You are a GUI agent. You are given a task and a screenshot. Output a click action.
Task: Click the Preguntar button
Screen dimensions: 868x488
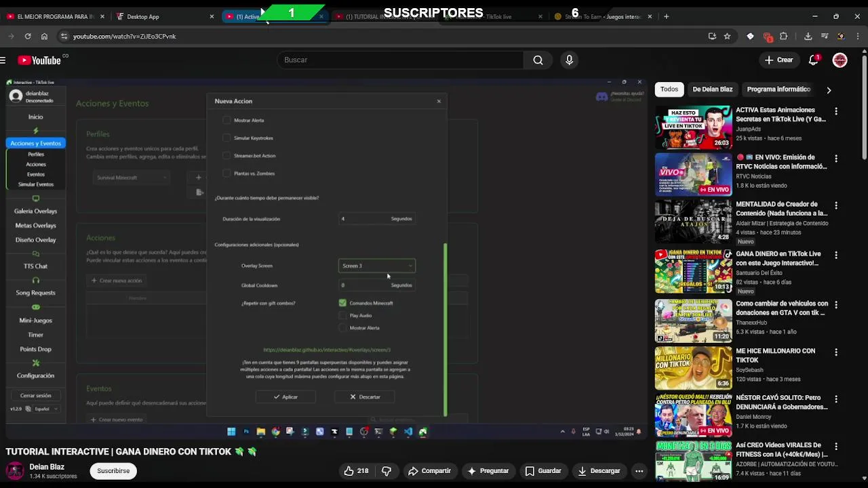pyautogui.click(x=488, y=470)
